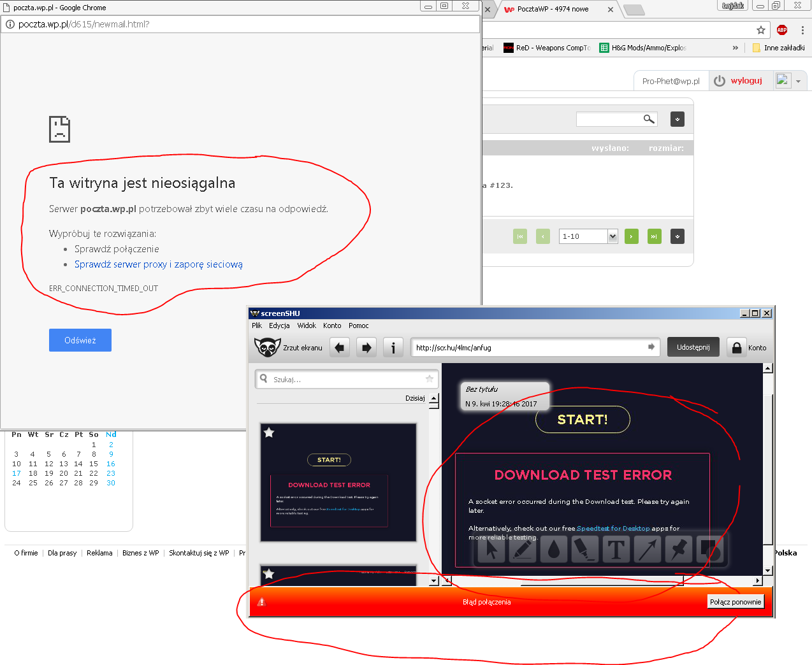Go back with screenSHU left arrow
This screenshot has height=665, width=812.
[x=340, y=348]
